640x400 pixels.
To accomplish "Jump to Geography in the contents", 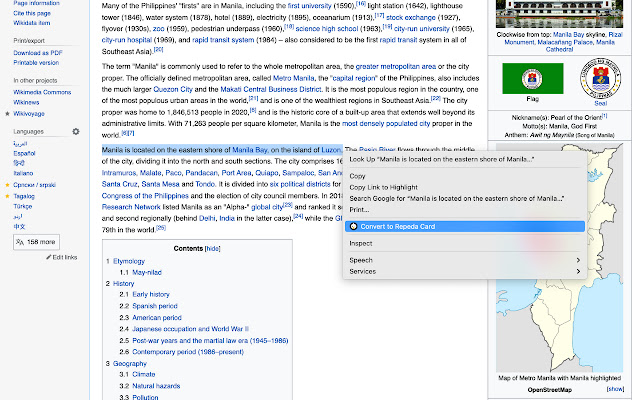I will pos(130,364).
